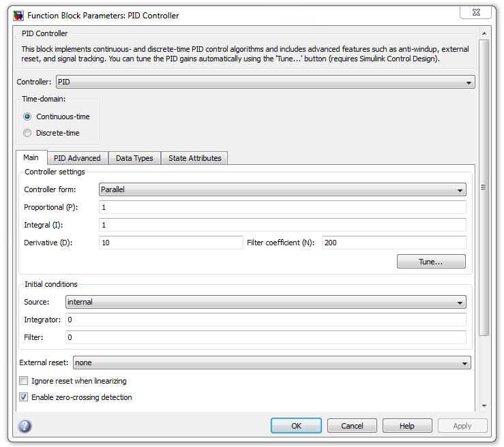Click the scrollbar down arrow
Image resolution: width=504 pixels, height=447 pixels.
(x=484, y=406)
